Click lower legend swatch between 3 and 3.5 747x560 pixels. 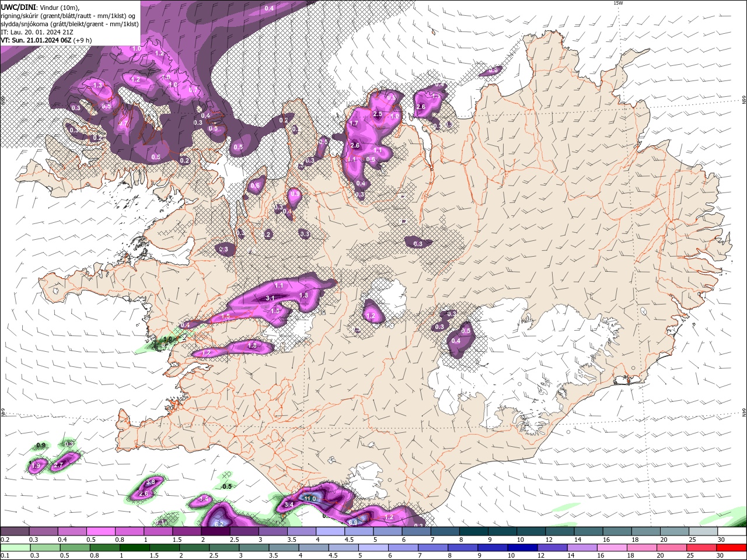[254, 548]
